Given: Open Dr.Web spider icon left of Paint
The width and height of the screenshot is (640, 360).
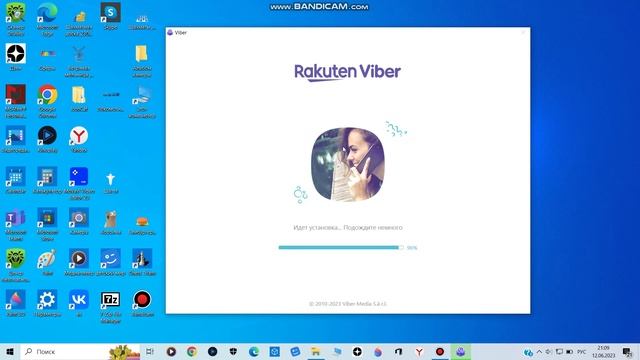Looking at the screenshot, I should (16, 259).
